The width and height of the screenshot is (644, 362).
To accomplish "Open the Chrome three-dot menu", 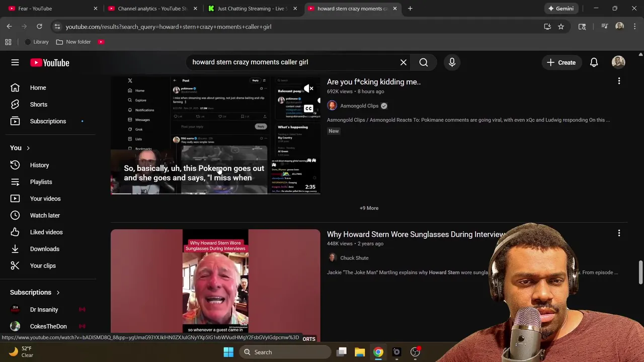I will 634,27.
